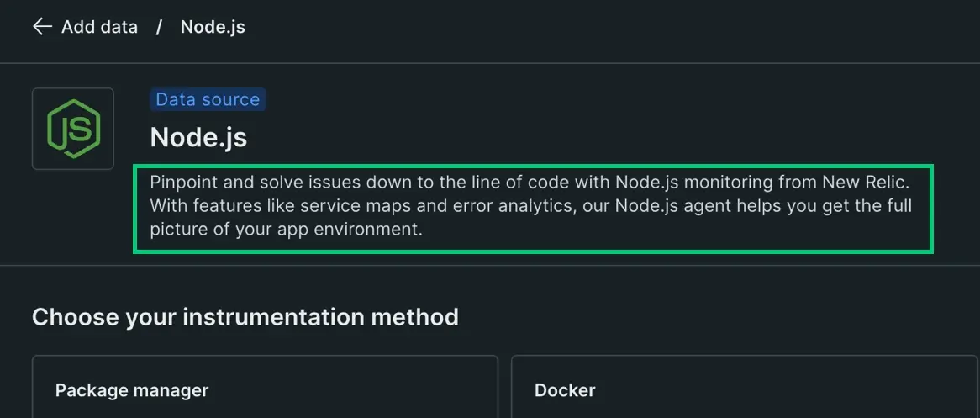This screenshot has height=418, width=980.
Task: Click the Docker card title text
Action: point(565,390)
